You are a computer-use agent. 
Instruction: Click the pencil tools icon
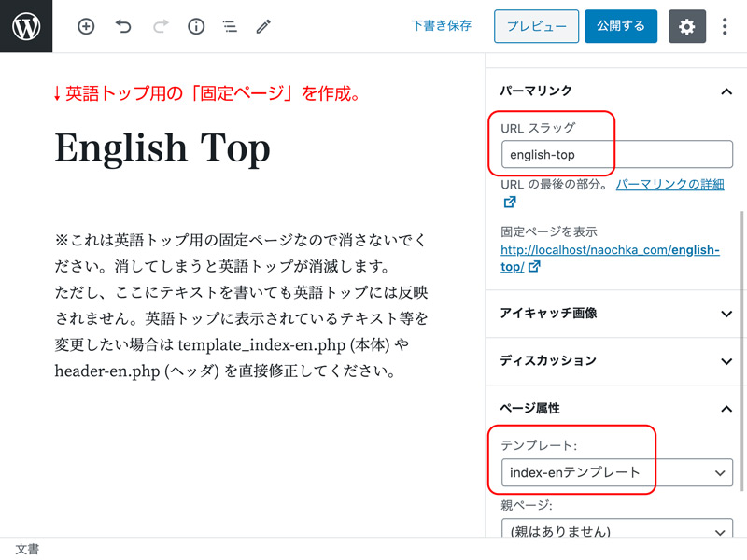pos(263,27)
